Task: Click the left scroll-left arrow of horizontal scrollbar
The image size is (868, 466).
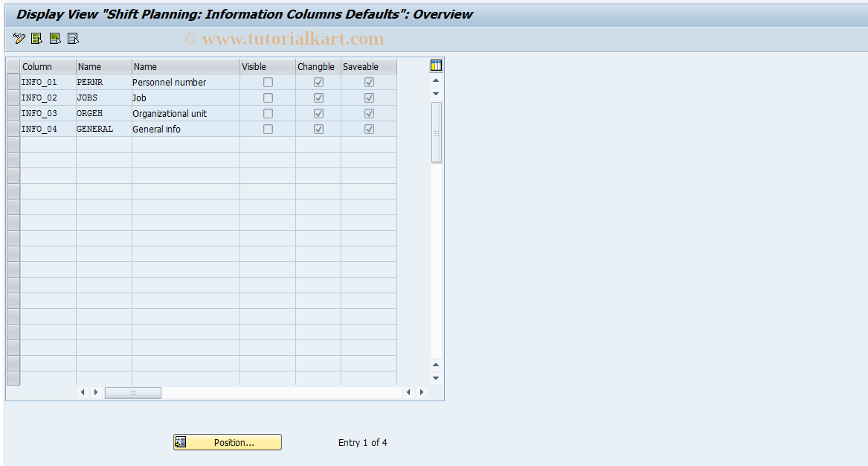Action: coord(83,392)
